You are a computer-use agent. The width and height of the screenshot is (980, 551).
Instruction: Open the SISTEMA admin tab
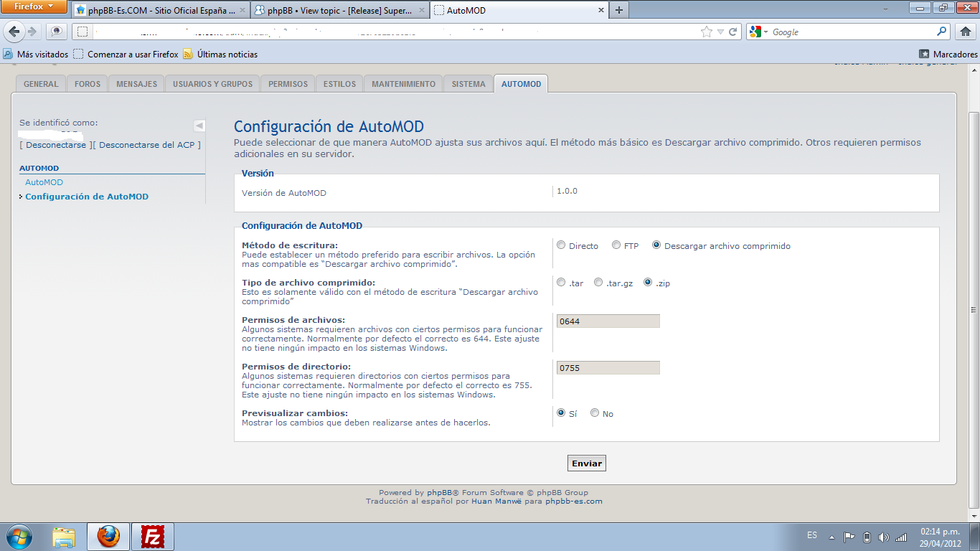coord(468,84)
